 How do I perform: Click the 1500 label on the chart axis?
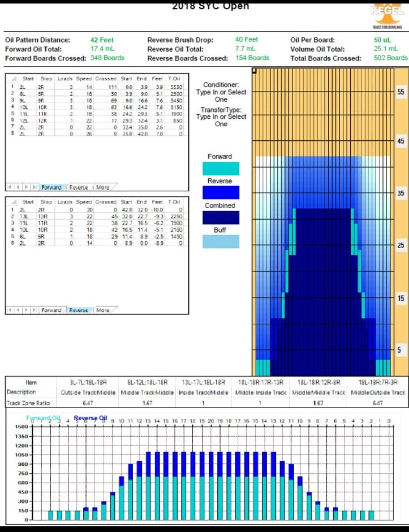(21, 427)
